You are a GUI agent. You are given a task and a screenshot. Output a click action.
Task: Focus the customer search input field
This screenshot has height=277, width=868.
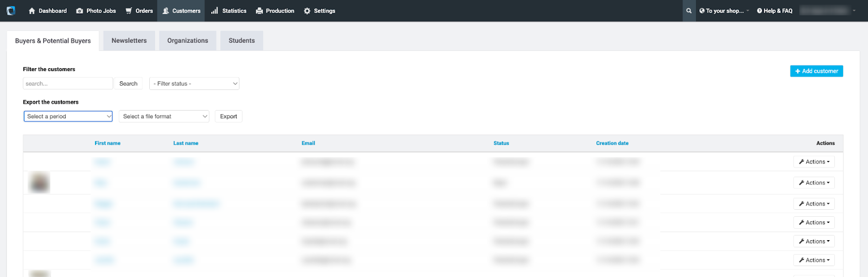68,83
